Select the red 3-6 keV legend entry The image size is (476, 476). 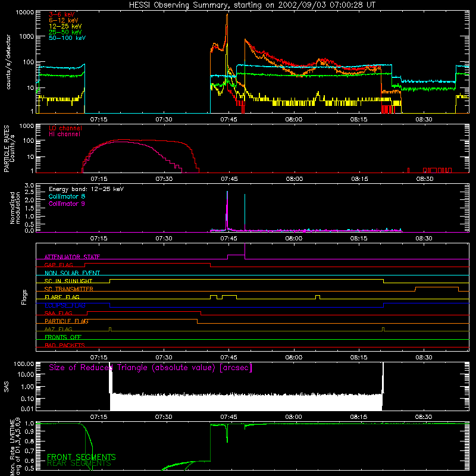coord(62,14)
